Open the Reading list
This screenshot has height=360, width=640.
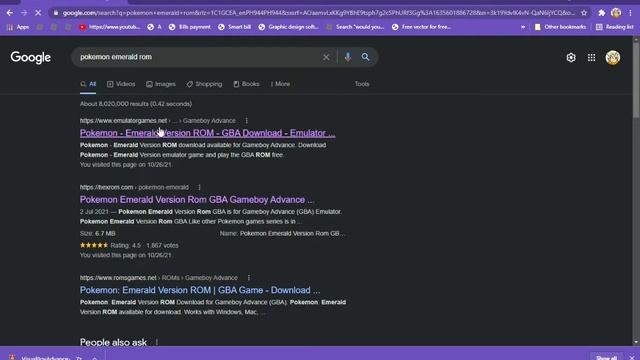[615, 27]
